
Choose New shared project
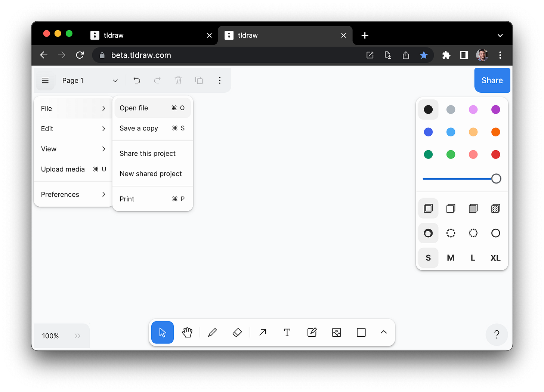152,174
